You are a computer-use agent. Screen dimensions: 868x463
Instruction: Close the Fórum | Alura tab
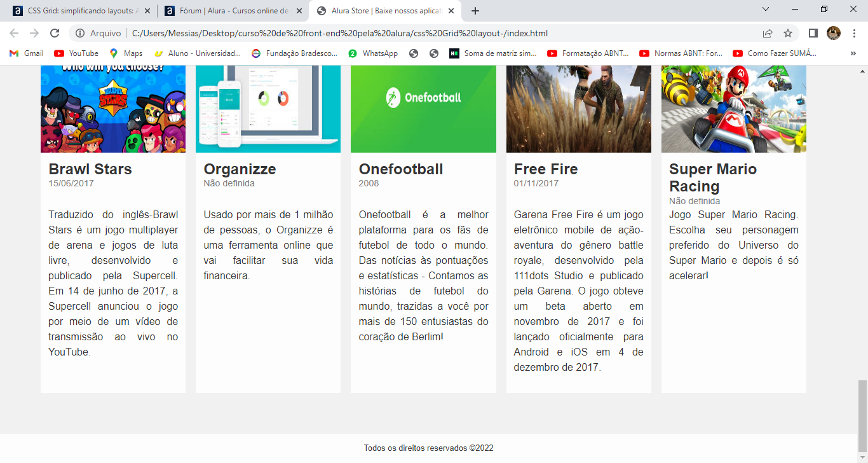(299, 11)
